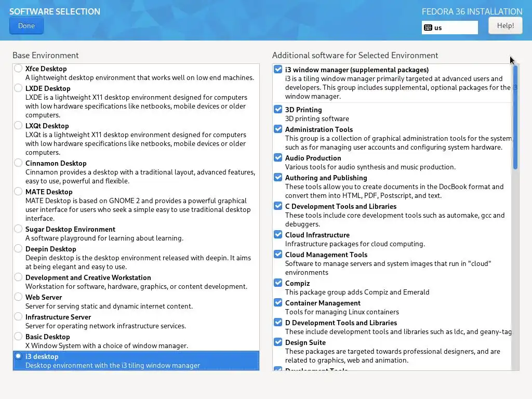Image resolution: width=532 pixels, height=399 pixels.
Task: Click 'Various tools for audio synthesis' description
Action: [370, 167]
